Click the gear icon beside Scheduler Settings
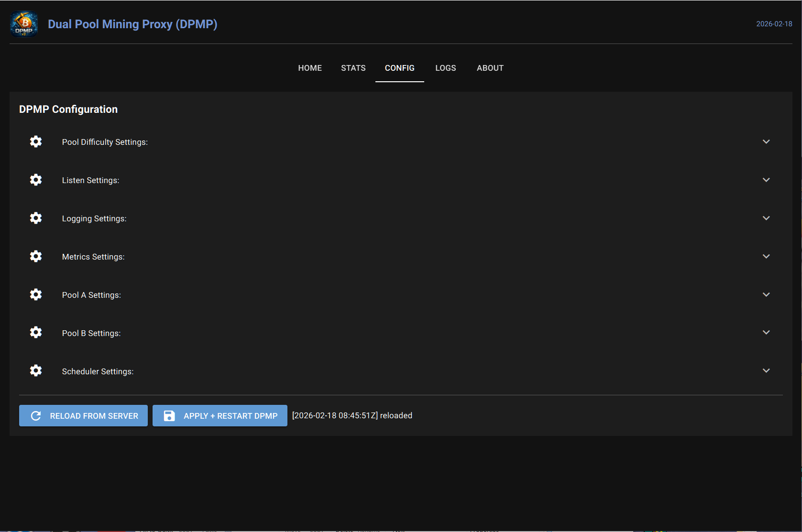Screen dimensions: 802x532 click(35, 370)
